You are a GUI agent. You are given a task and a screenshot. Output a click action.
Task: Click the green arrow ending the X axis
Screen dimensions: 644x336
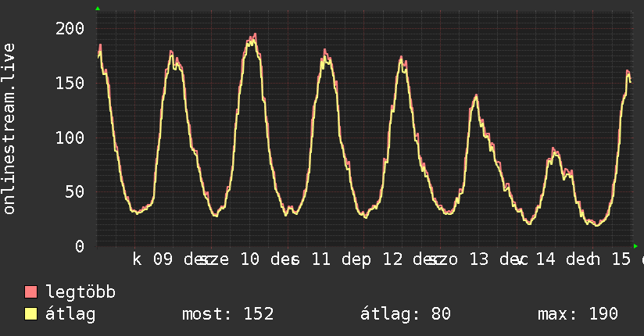(x=635, y=245)
